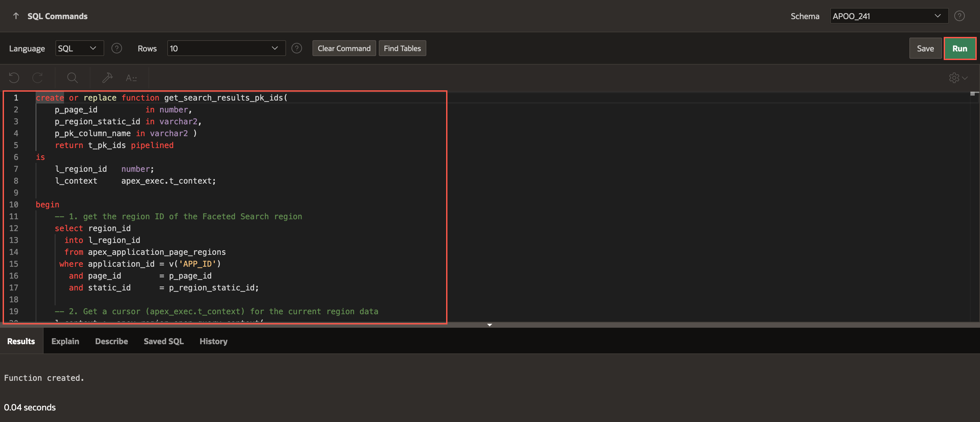This screenshot has width=980, height=422.
Task: Expand the chevron next to the settings gear
Action: pyautogui.click(x=965, y=77)
